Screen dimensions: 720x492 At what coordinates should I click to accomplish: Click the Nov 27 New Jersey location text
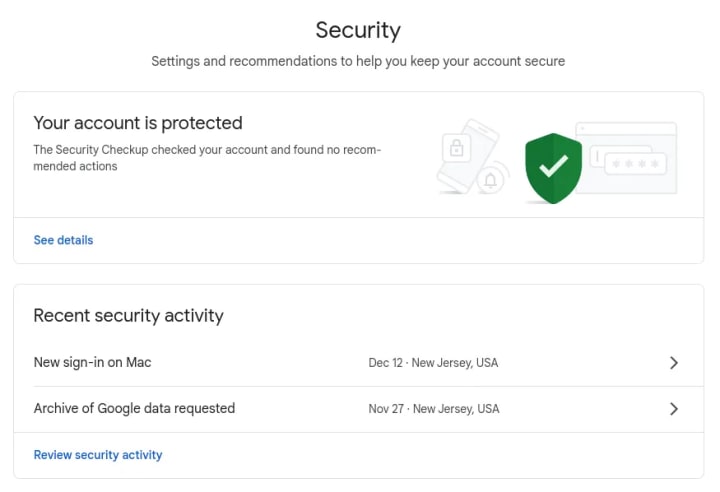(x=433, y=409)
